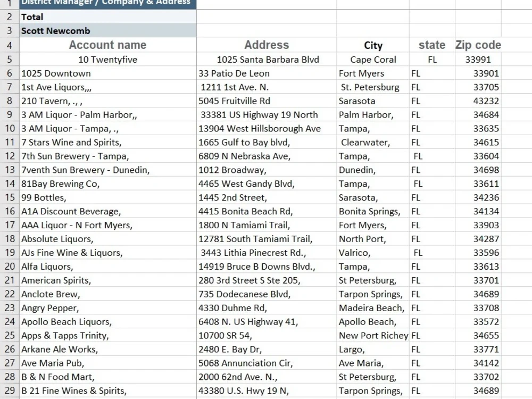Select the 'North Port,' city cell
This screenshot has width=532, height=399.
373,239
